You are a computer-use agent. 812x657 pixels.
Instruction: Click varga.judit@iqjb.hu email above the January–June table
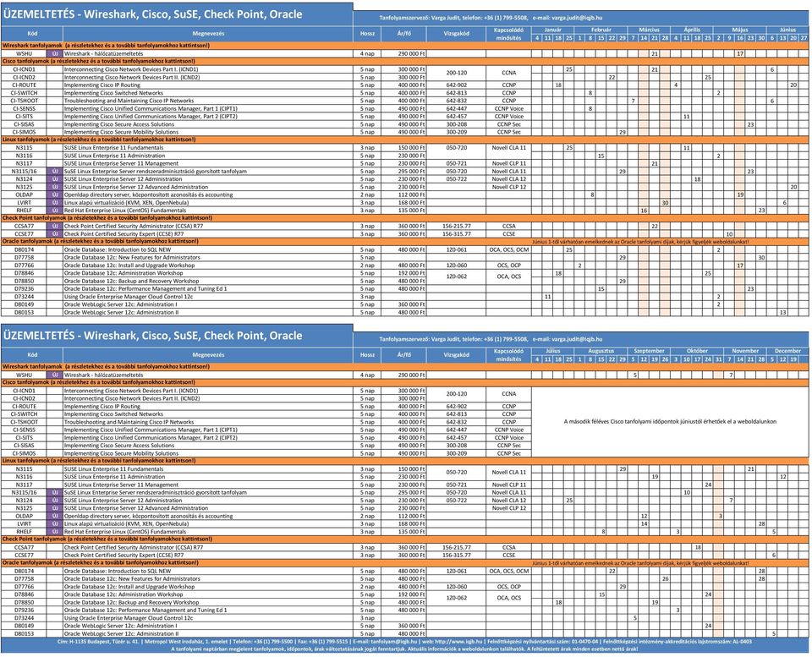(x=576, y=18)
